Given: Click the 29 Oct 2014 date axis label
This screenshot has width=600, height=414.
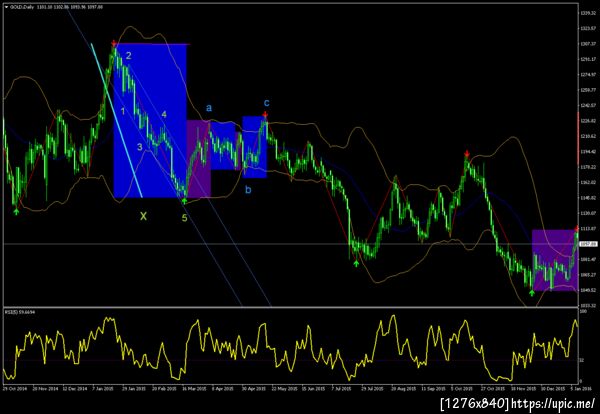Looking at the screenshot, I should (15, 389).
